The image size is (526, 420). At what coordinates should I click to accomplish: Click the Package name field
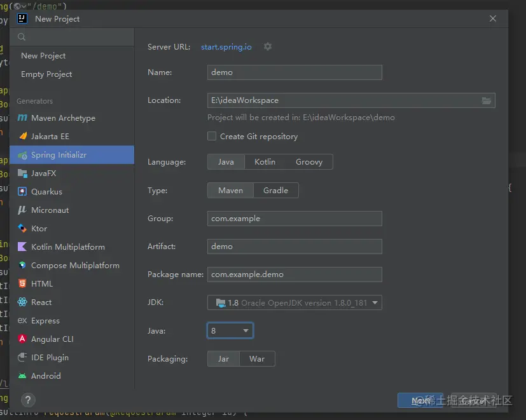point(294,274)
